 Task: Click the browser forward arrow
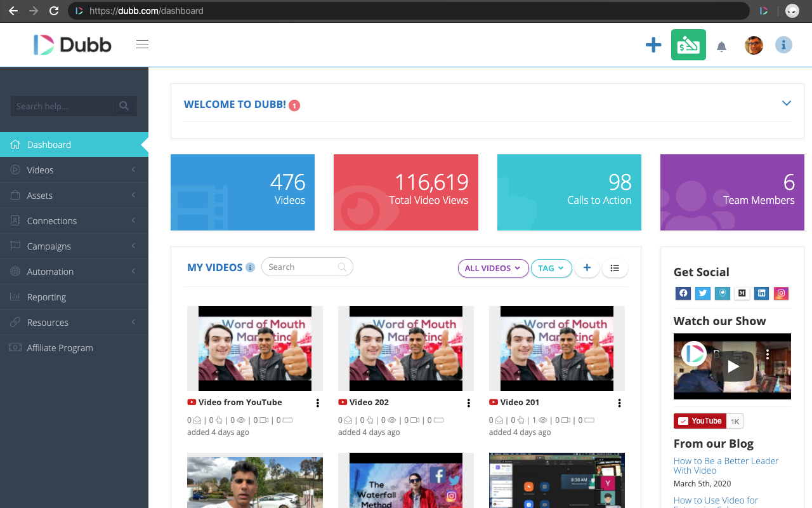point(34,11)
